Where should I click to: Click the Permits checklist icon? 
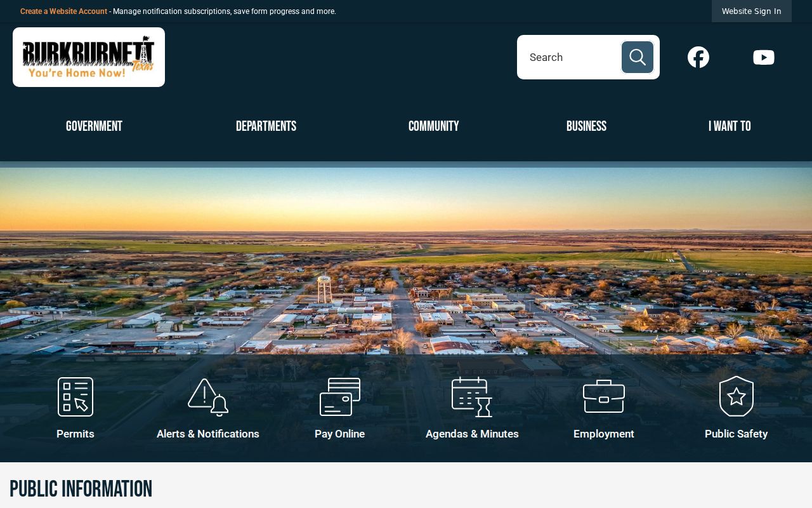tap(75, 397)
